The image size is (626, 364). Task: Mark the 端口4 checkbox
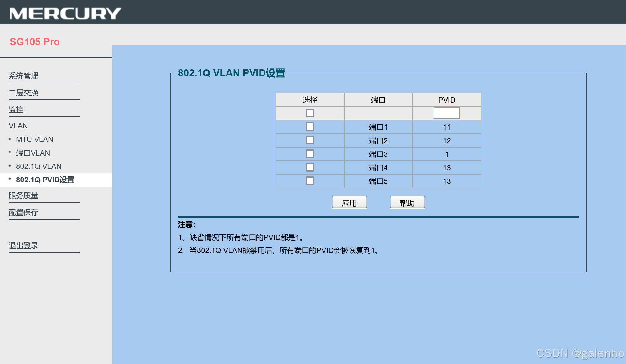coord(310,167)
